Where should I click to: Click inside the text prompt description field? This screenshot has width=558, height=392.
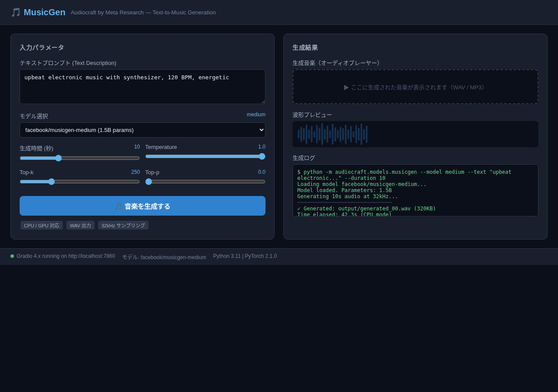(x=143, y=87)
